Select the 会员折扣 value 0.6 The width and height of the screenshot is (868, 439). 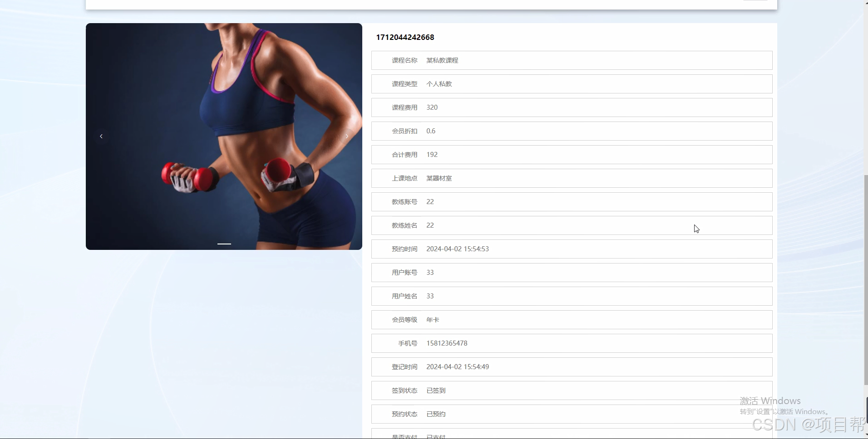431,131
